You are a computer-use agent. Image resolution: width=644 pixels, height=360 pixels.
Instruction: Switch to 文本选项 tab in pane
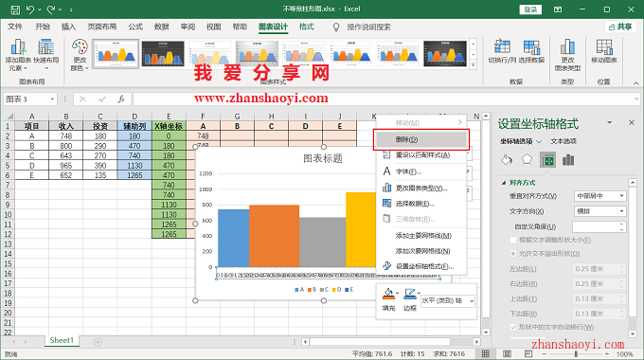coord(563,141)
